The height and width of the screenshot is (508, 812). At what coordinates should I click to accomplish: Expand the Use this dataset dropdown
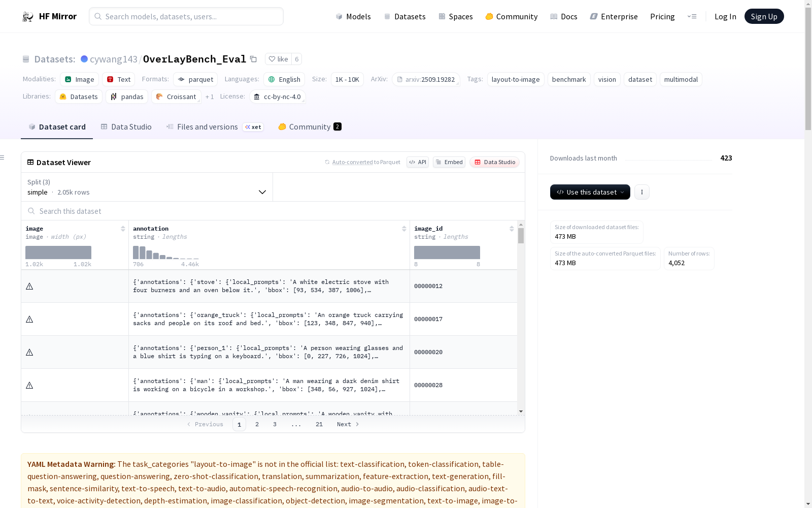(590, 192)
